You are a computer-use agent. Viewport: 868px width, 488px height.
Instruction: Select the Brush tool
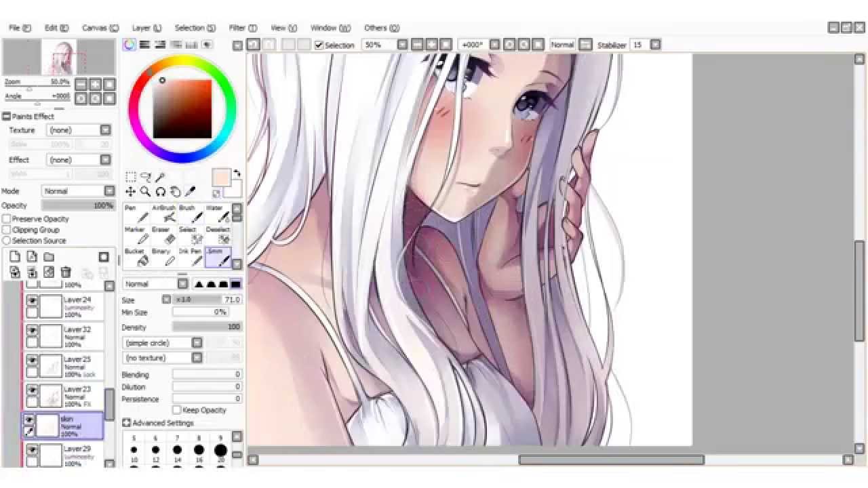190,213
